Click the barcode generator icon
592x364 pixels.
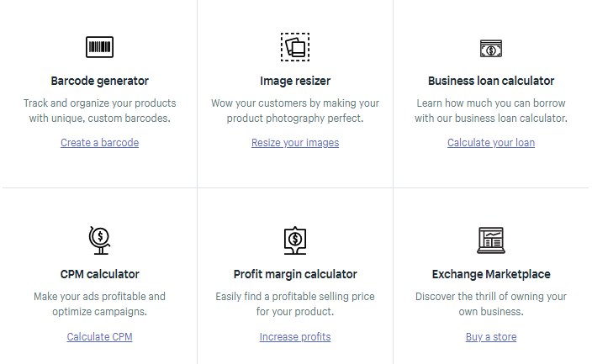pos(99,47)
